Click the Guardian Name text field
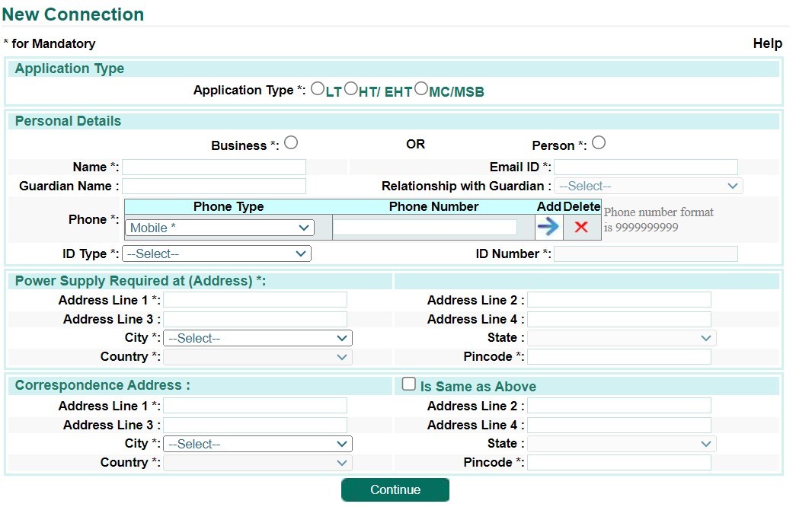The width and height of the screenshot is (812, 507). 214,185
